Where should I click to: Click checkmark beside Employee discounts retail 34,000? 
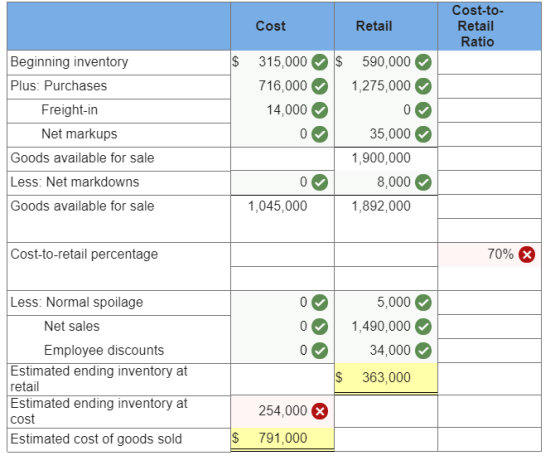423,351
